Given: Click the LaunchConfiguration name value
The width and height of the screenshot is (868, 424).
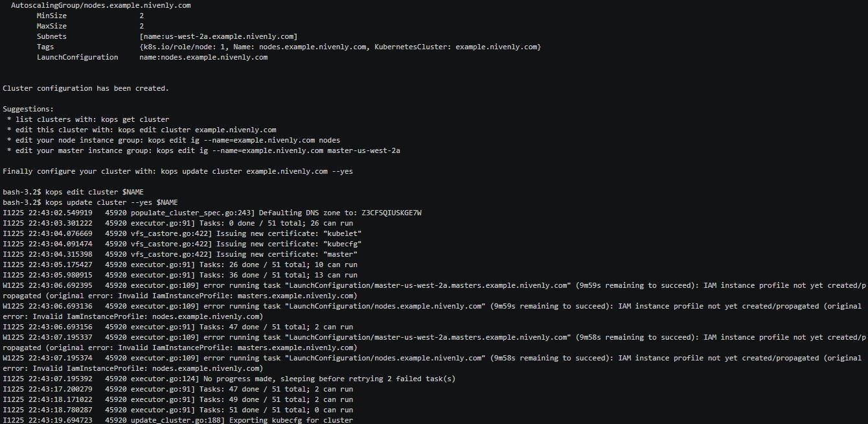Looking at the screenshot, I should (x=203, y=57).
